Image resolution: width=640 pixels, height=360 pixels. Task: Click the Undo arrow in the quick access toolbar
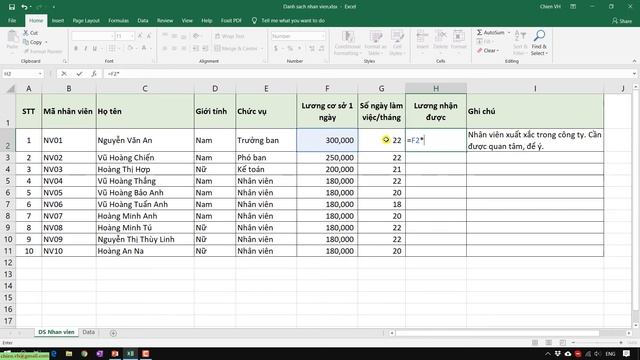(24, 7)
